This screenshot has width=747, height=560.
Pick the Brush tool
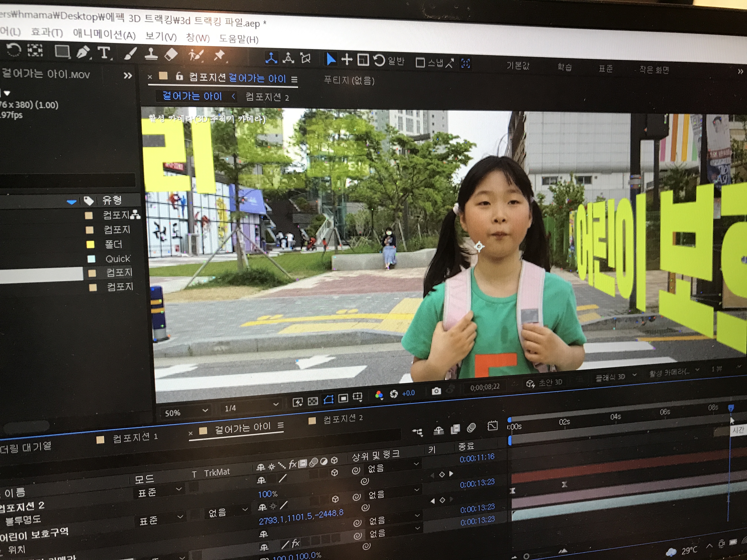pyautogui.click(x=130, y=54)
